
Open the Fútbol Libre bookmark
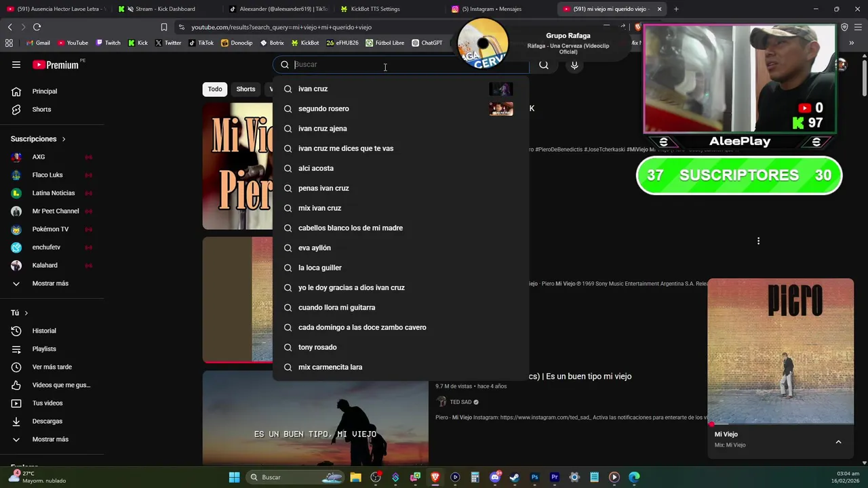click(x=384, y=43)
